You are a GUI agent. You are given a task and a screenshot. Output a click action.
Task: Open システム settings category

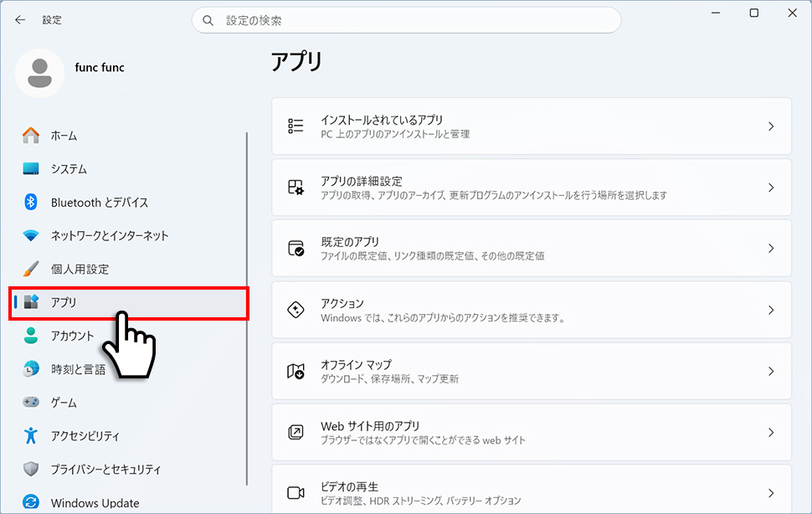(127, 169)
